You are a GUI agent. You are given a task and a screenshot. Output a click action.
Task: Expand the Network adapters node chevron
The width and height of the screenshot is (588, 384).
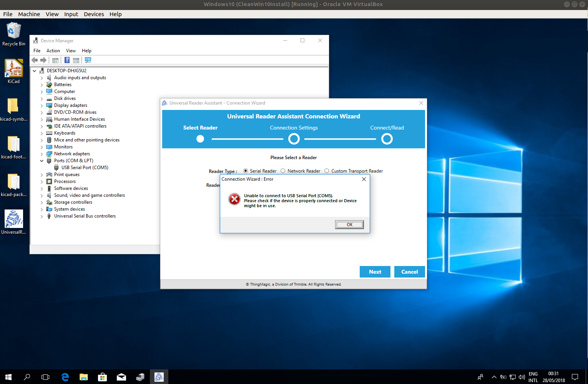42,154
